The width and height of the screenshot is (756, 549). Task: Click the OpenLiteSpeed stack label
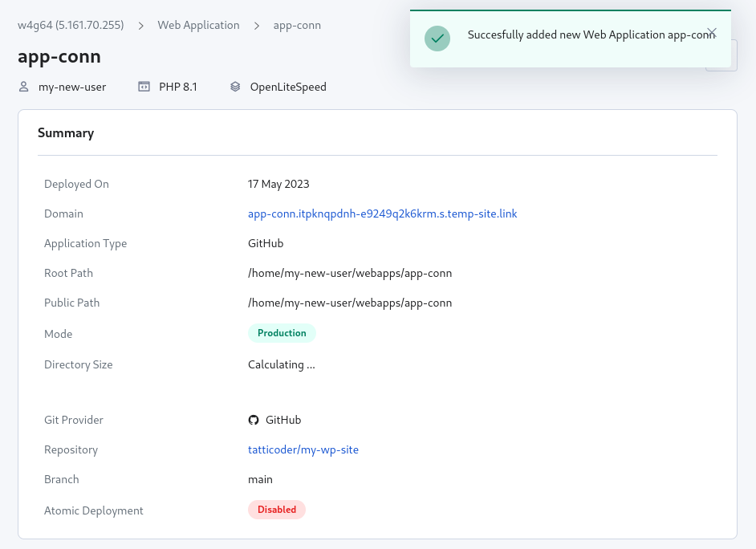288,87
